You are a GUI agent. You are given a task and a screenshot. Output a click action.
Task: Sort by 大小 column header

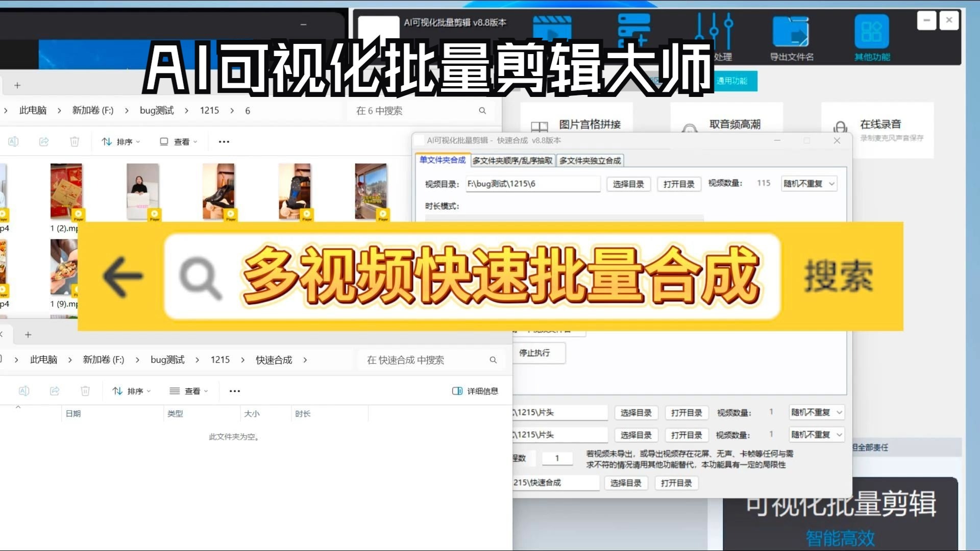[x=265, y=414]
